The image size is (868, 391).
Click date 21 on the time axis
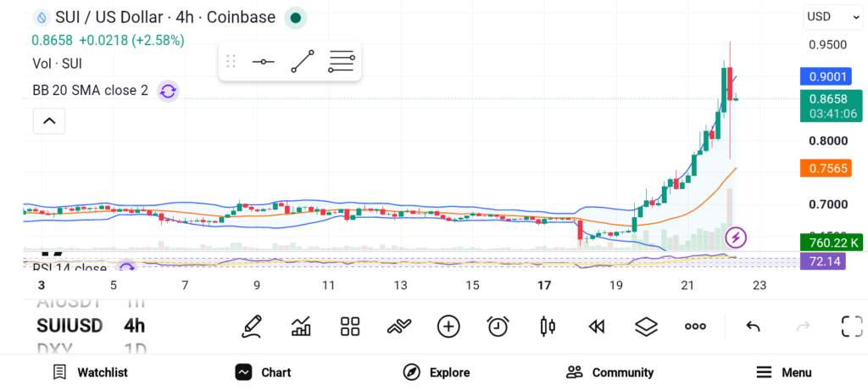point(688,286)
